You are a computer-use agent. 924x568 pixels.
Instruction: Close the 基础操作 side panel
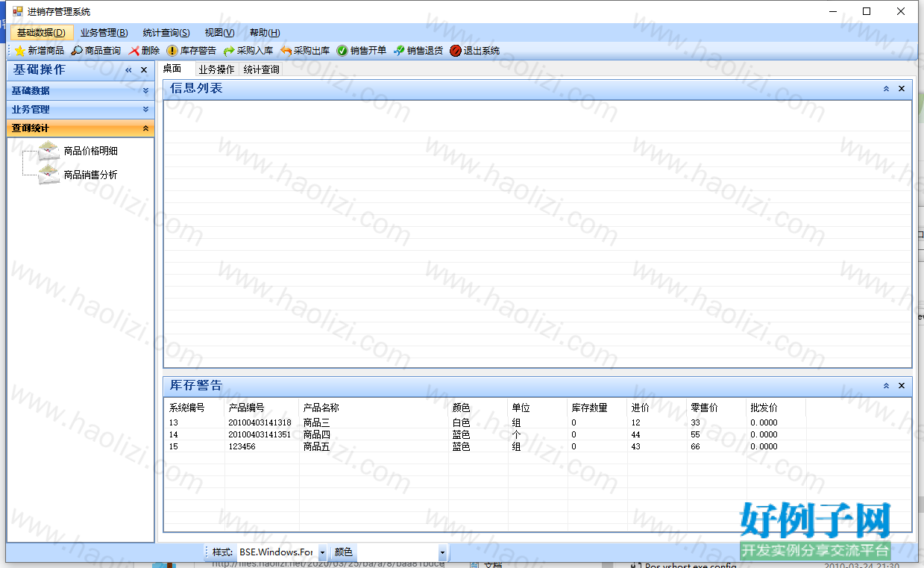pyautogui.click(x=144, y=70)
